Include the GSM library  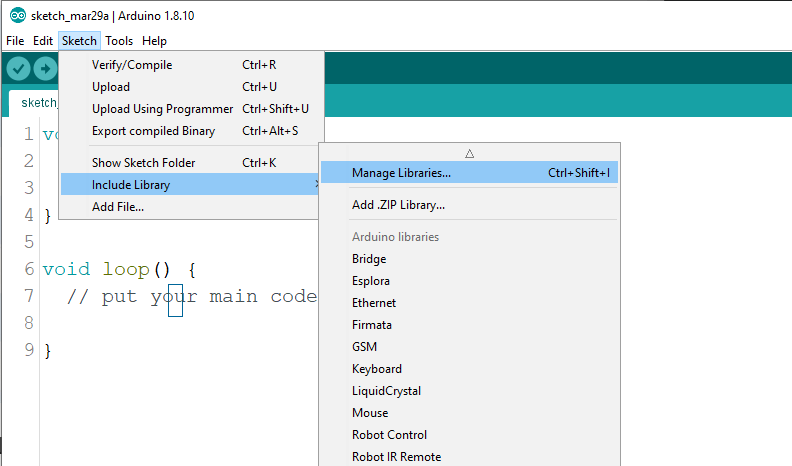[x=469, y=347]
